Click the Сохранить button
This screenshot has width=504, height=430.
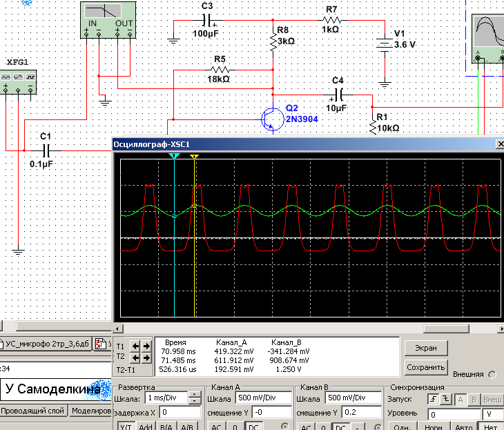(426, 367)
